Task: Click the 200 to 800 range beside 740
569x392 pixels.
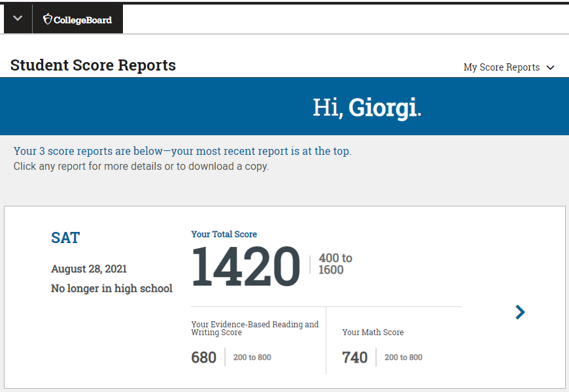Action: coord(403,357)
